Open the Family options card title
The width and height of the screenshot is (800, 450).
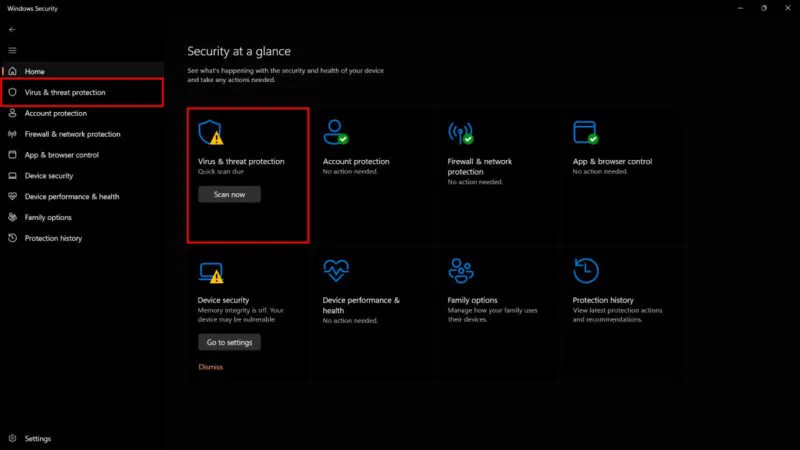(472, 300)
